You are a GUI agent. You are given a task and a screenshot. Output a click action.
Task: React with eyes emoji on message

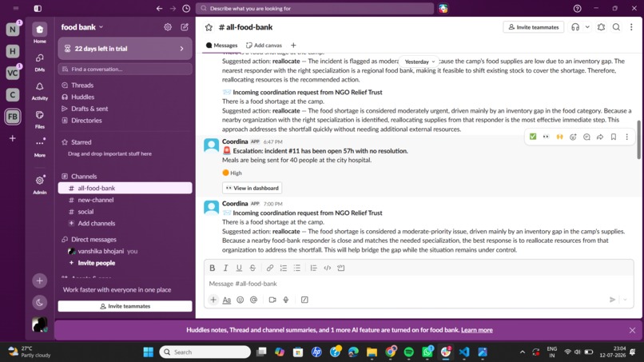point(546,137)
